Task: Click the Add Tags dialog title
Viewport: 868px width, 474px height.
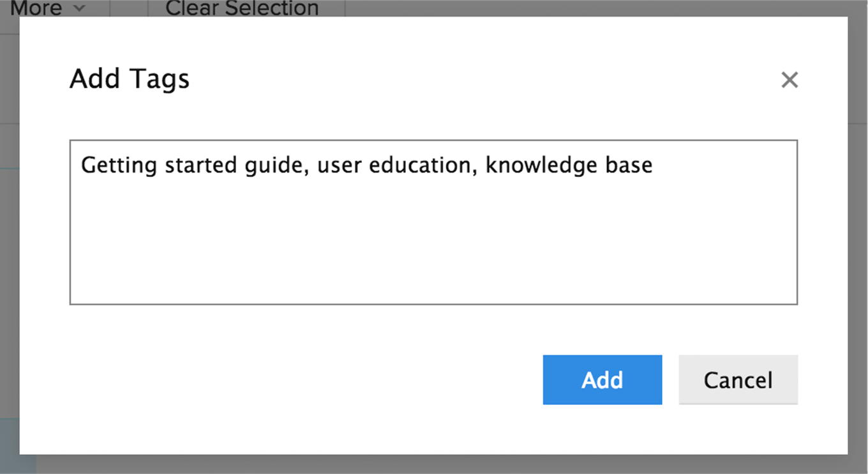Action: (x=130, y=79)
